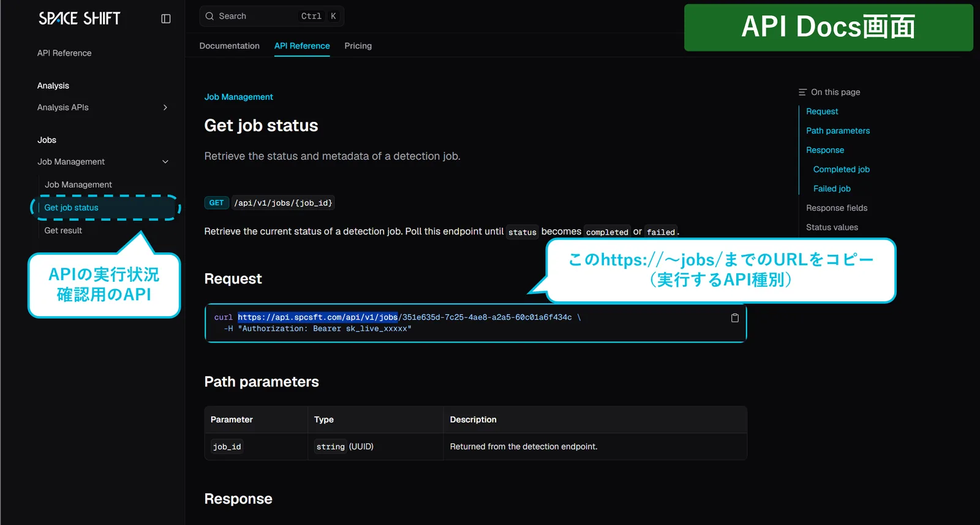Go to Failed job section

(832, 189)
